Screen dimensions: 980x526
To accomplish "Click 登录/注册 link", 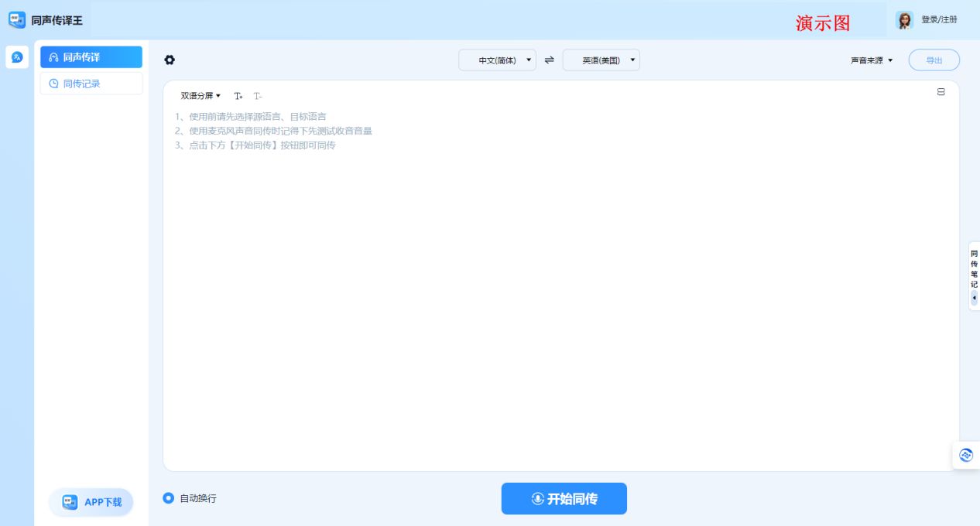I will pyautogui.click(x=939, y=20).
